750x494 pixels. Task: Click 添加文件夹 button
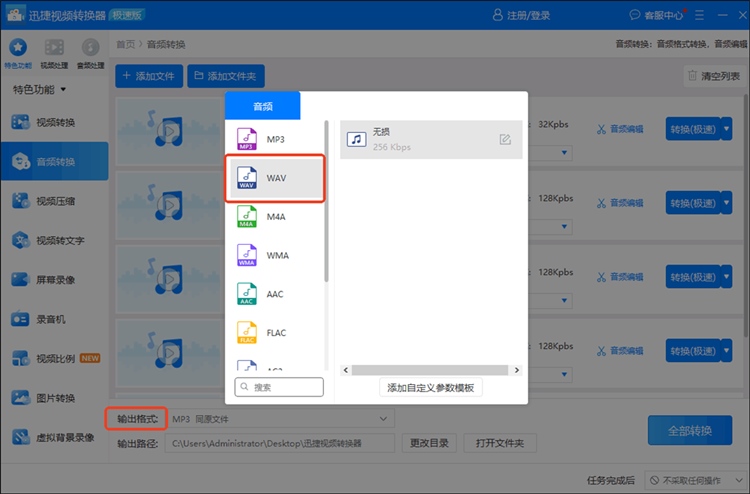226,76
